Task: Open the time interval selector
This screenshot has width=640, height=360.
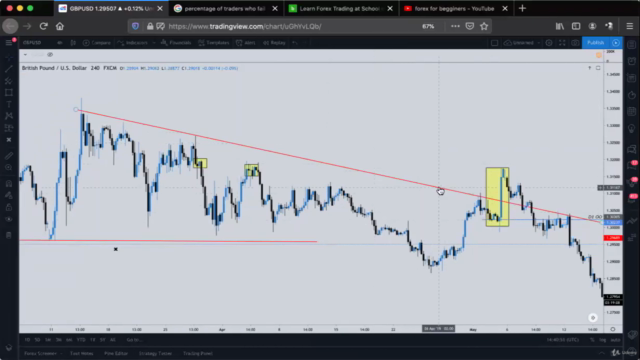Action: (x=60, y=42)
